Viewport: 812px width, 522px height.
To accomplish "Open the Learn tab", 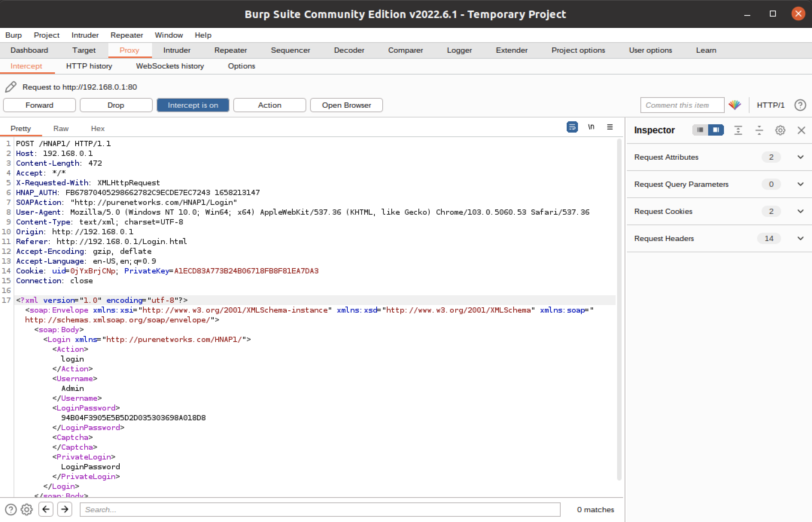I will [706, 50].
